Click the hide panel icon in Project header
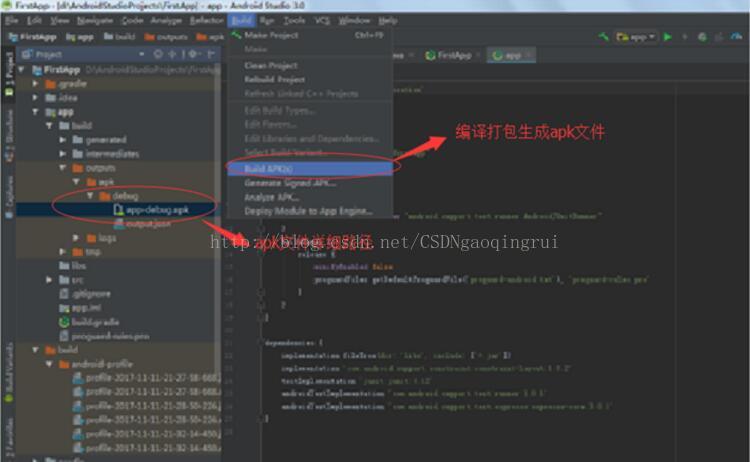Viewport: 750px width, 462px height. click(x=210, y=54)
